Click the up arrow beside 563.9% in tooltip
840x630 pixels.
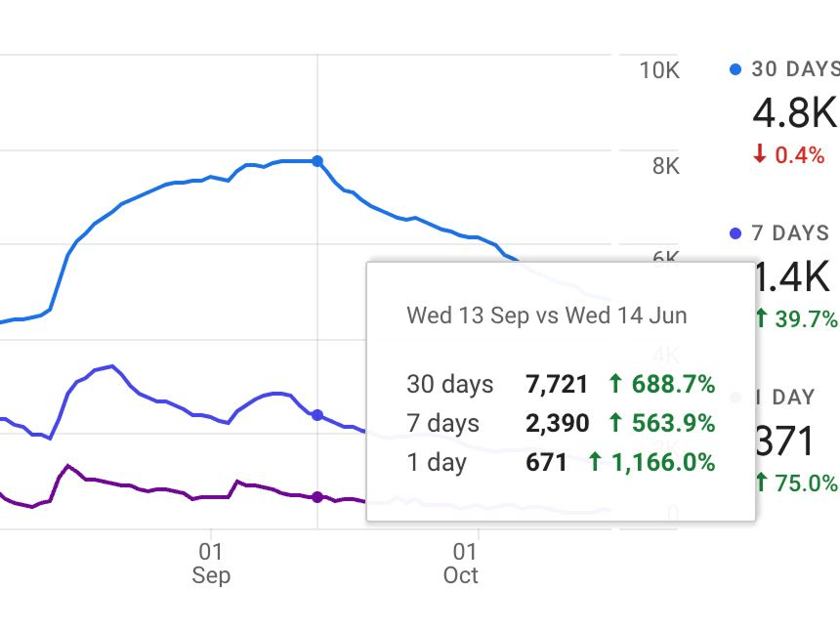click(615, 423)
